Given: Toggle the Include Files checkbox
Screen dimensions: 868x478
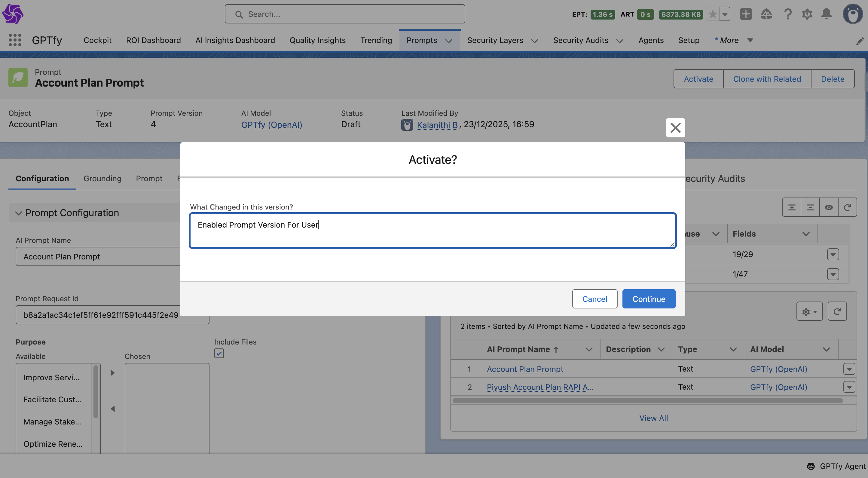Looking at the screenshot, I should 219,353.
